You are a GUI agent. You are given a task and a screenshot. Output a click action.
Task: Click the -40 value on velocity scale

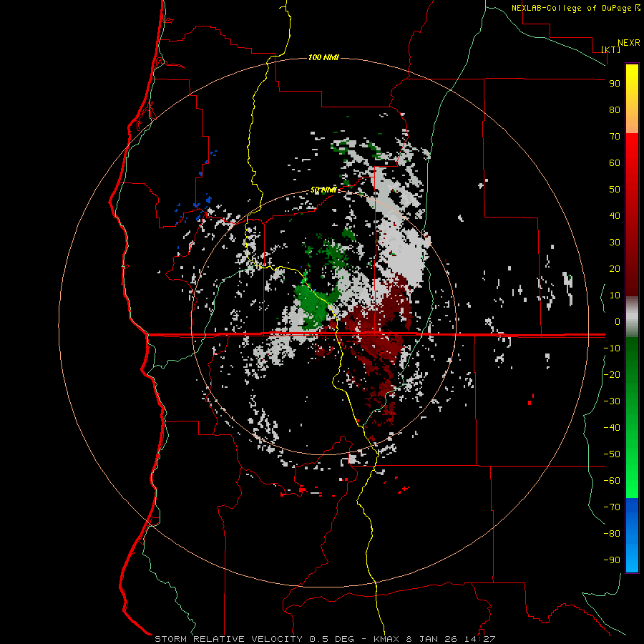612,428
